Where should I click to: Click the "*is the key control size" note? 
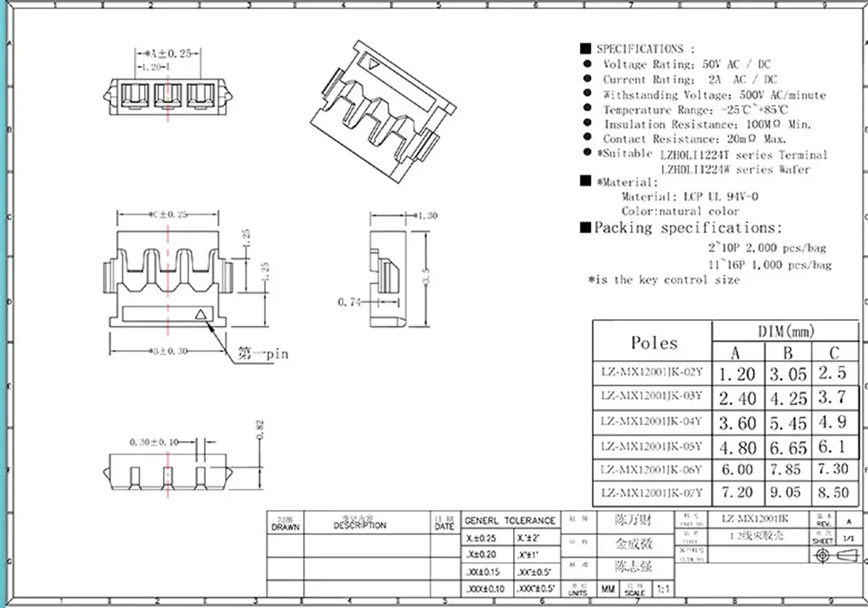coord(664,280)
